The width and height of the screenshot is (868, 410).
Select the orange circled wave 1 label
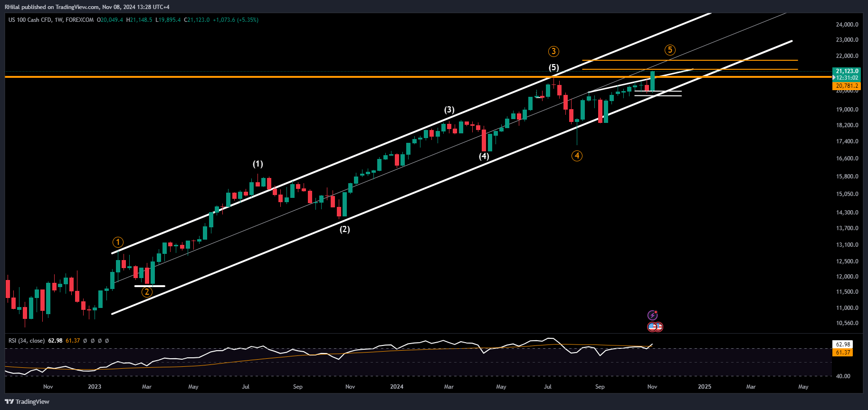118,242
